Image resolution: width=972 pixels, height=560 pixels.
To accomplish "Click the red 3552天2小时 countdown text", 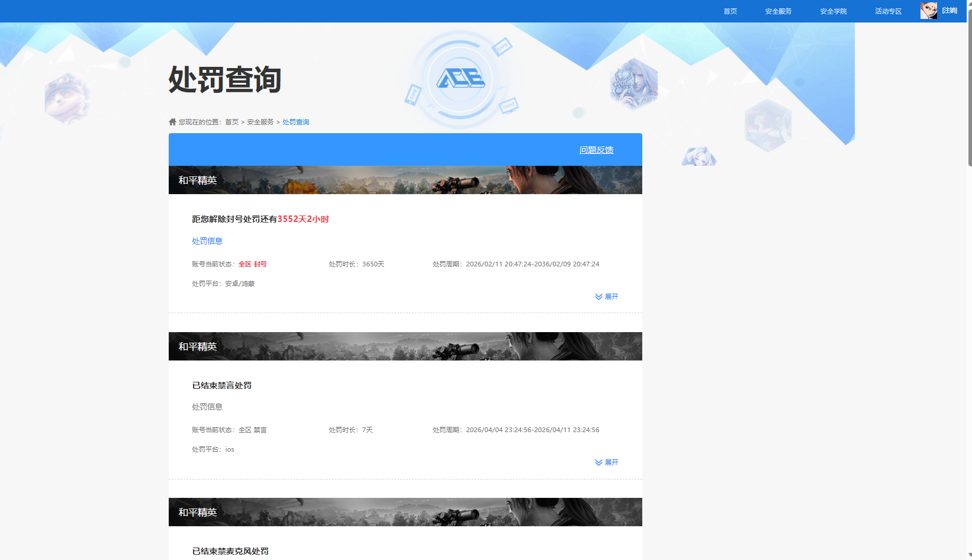I will coord(303,219).
